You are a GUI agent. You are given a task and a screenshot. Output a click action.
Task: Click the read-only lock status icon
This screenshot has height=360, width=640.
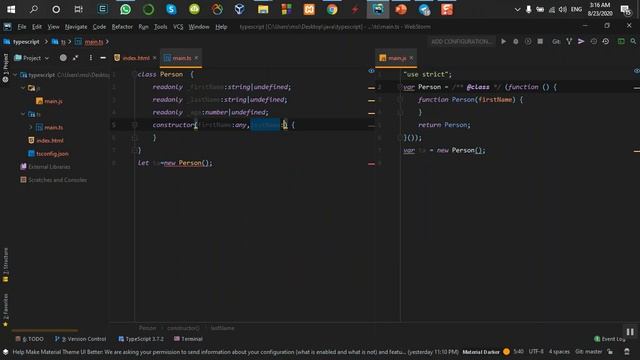click(x=610, y=351)
